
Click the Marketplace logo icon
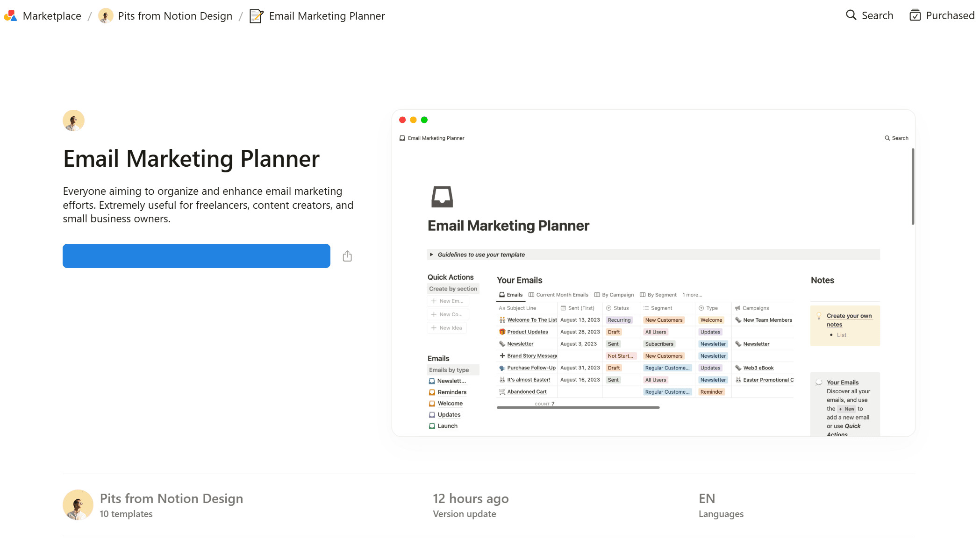[x=10, y=16]
